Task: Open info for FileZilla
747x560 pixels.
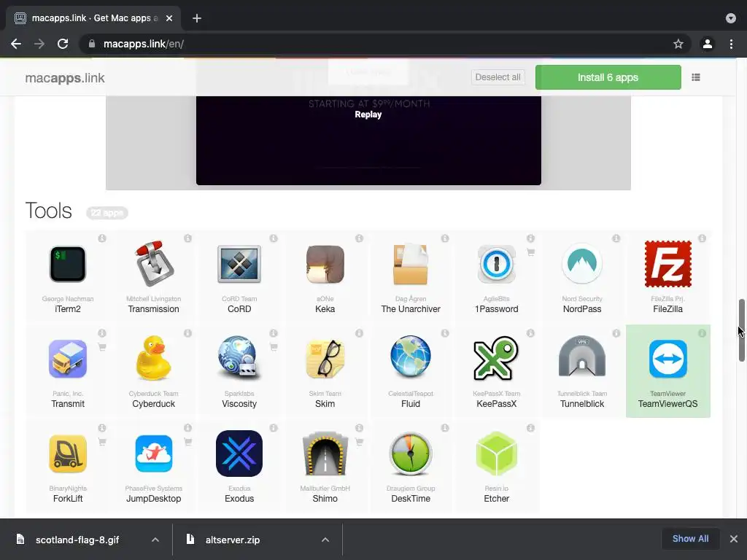Action: (x=703, y=238)
